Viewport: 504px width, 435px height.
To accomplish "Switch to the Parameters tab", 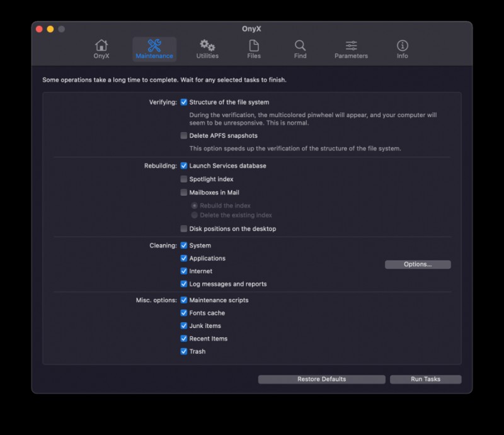I will pos(351,49).
